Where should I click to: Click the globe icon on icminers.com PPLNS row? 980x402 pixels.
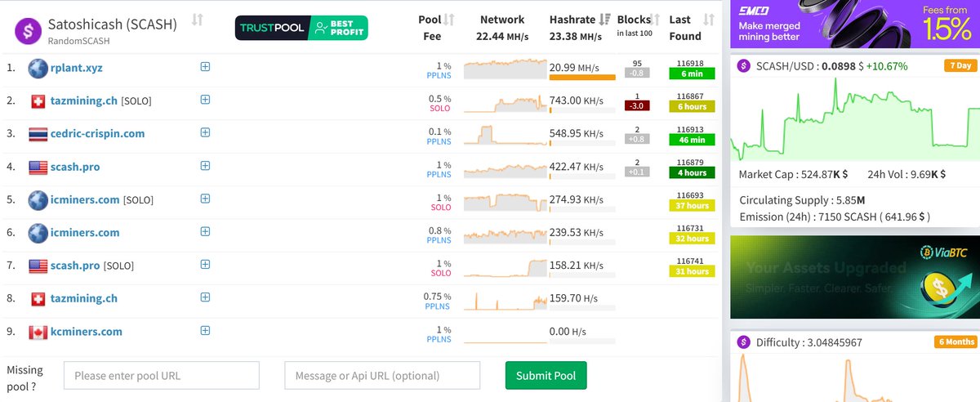[x=38, y=233]
